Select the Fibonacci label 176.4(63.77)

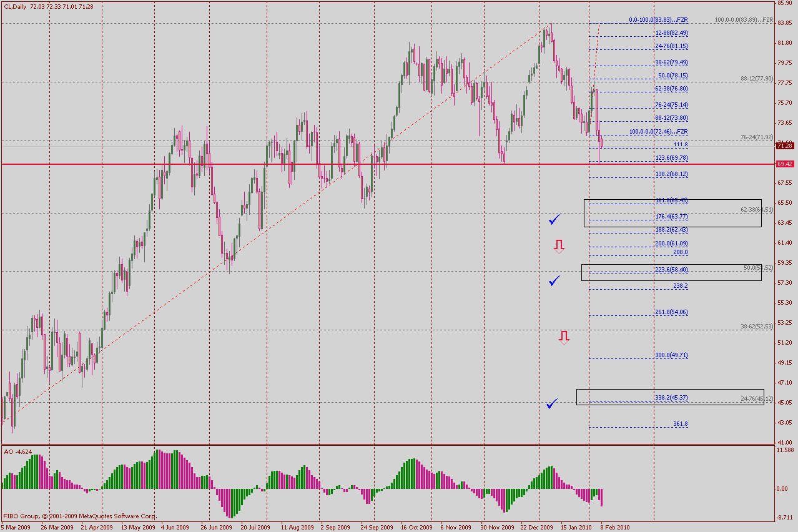[671, 217]
